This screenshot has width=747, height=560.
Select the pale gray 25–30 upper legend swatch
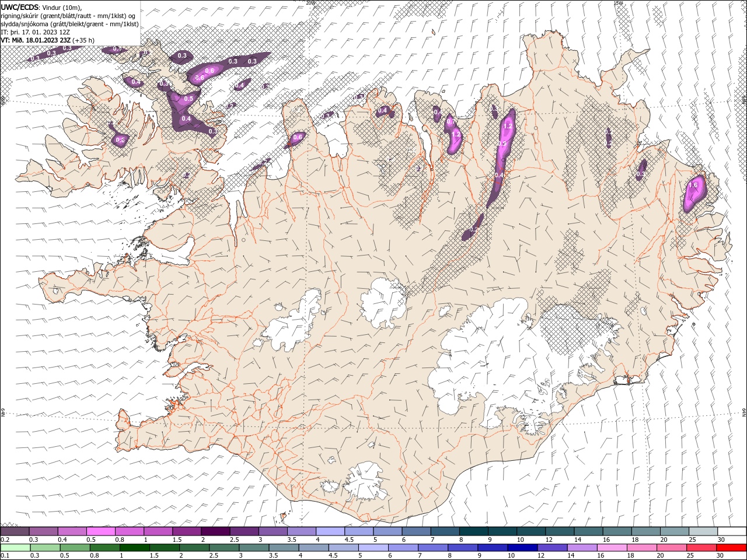tap(704, 531)
